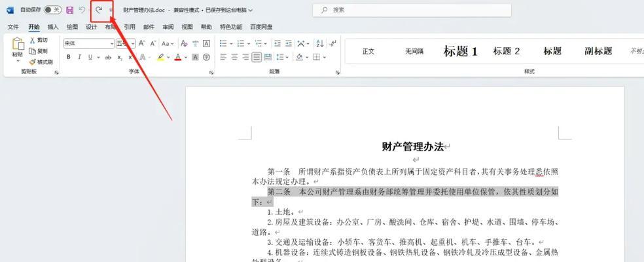Click the purple Save icon

[x=69, y=10]
